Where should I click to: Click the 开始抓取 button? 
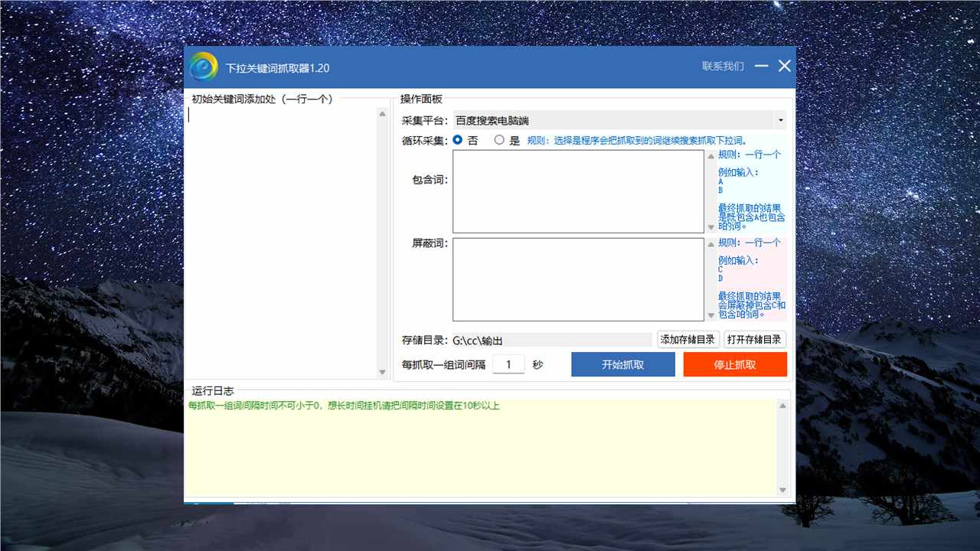(x=622, y=364)
